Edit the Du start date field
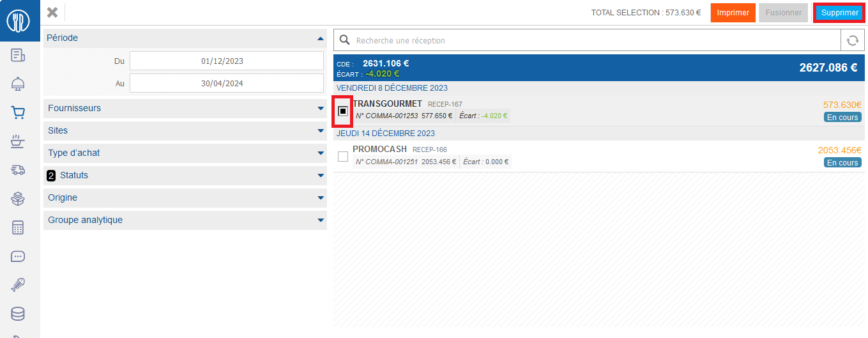868x338 pixels. 227,61
